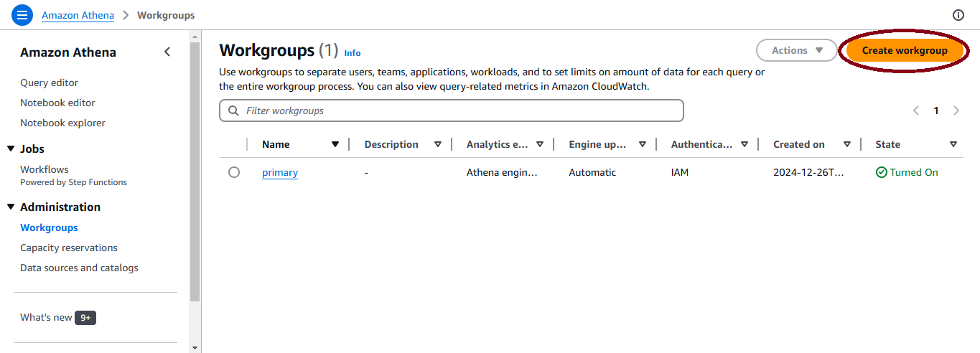The width and height of the screenshot is (980, 353).
Task: Click Create workgroup button
Action: click(905, 50)
